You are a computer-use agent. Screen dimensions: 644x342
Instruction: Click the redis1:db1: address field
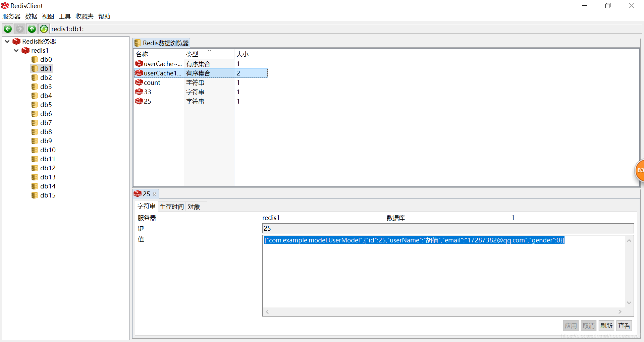tap(346, 29)
